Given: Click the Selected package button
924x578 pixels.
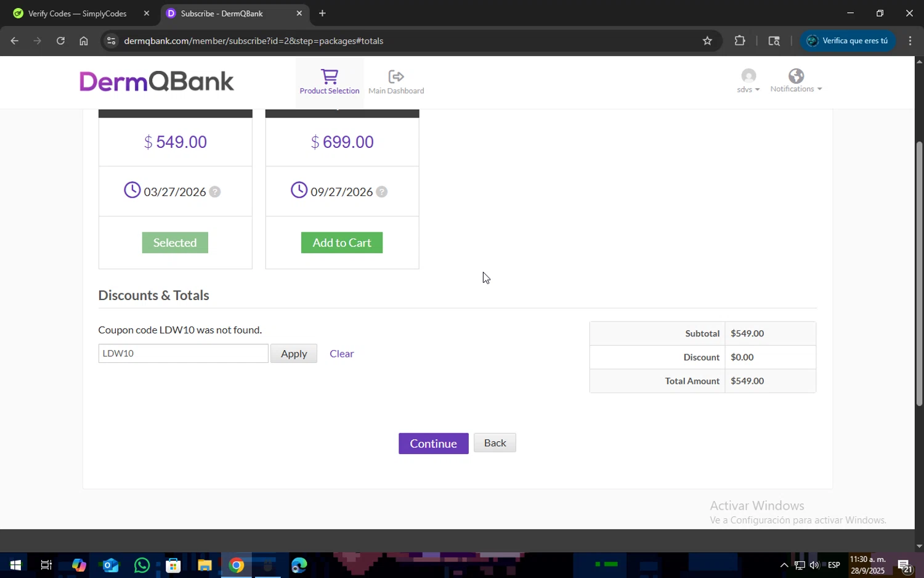Looking at the screenshot, I should point(175,243).
